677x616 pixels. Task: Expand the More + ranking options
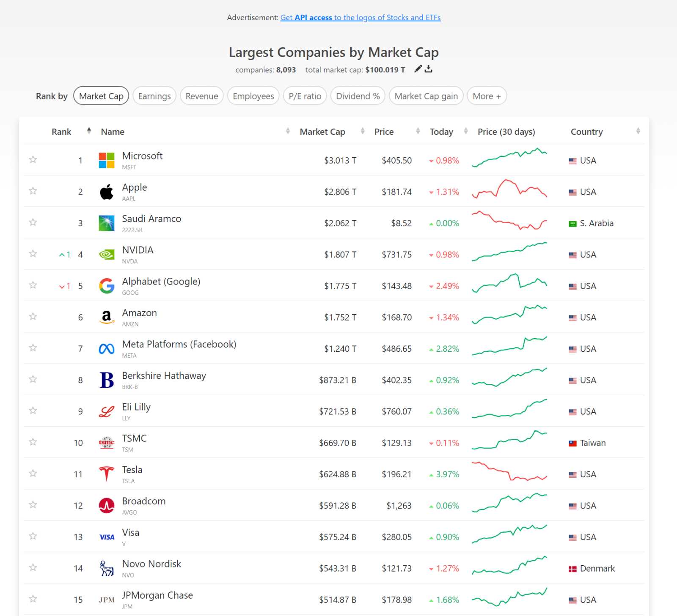pyautogui.click(x=487, y=96)
